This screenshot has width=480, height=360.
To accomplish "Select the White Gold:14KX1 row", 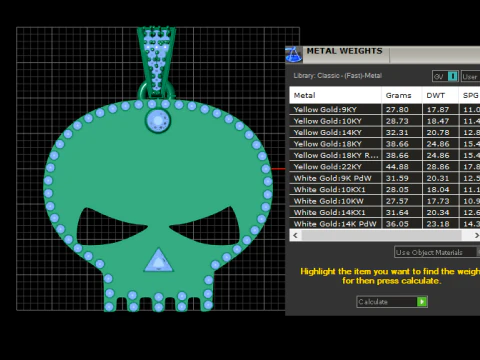I will [385, 212].
